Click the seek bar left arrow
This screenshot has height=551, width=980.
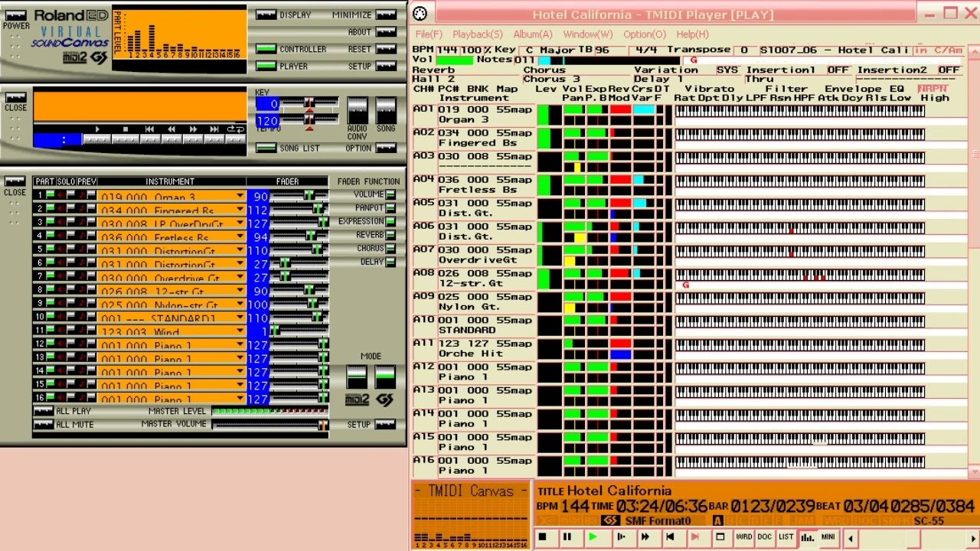(x=850, y=539)
